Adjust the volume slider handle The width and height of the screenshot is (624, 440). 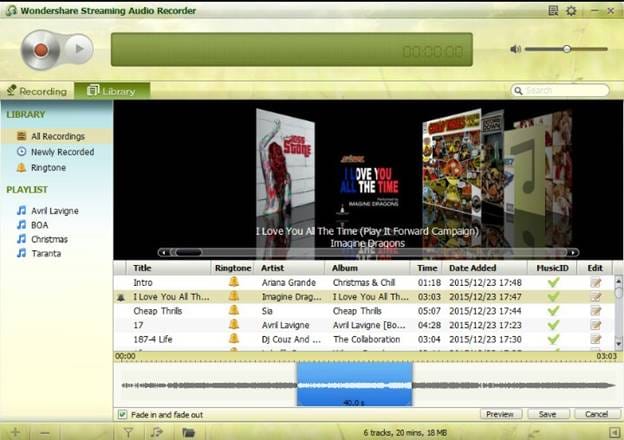(567, 49)
